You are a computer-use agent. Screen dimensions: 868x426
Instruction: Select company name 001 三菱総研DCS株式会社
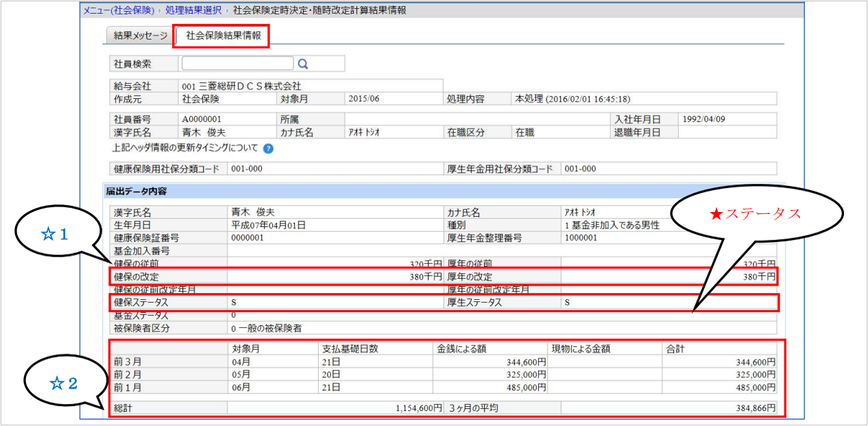tap(242, 86)
